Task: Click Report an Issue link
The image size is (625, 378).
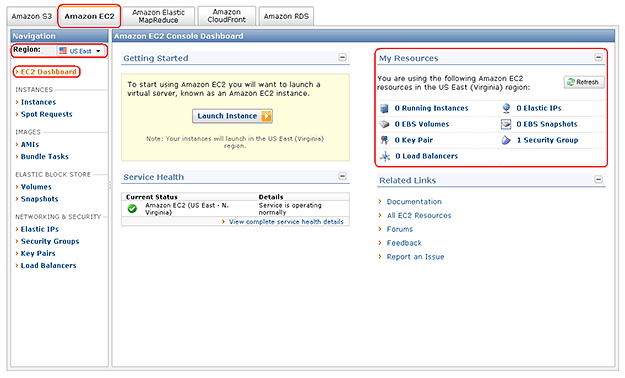Action: [415, 257]
